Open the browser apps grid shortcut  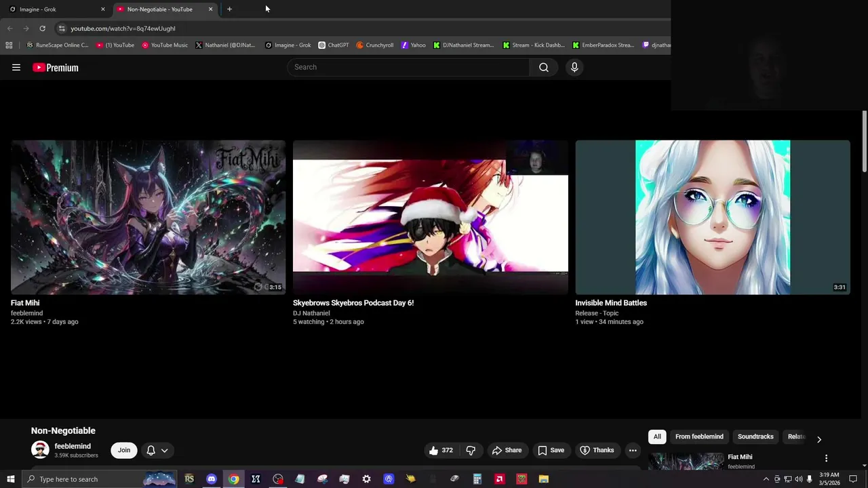(x=9, y=45)
